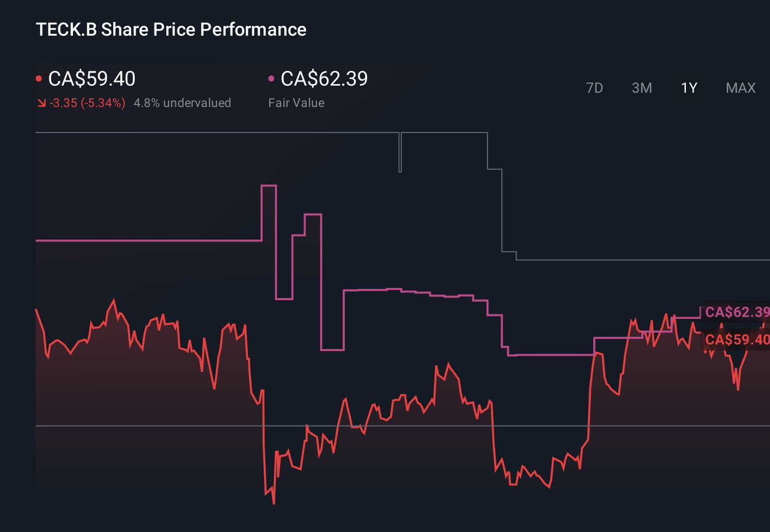
Task: Click the pink dot icon beside CA$62.39
Action: pyautogui.click(x=272, y=77)
